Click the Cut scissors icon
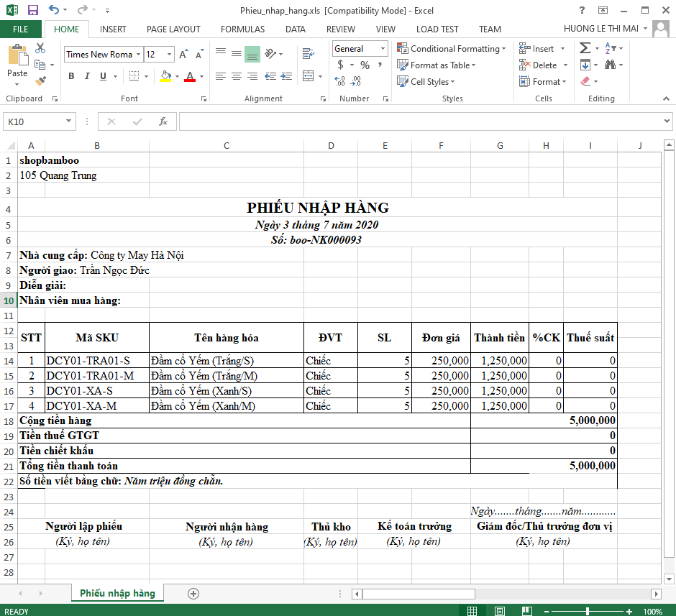This screenshot has height=616, width=676. click(x=40, y=48)
